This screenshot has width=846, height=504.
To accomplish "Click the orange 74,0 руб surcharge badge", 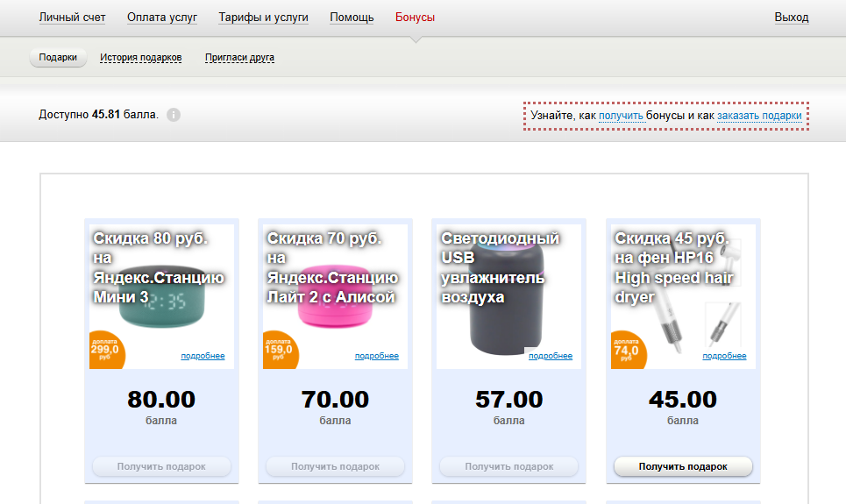I will tap(629, 350).
